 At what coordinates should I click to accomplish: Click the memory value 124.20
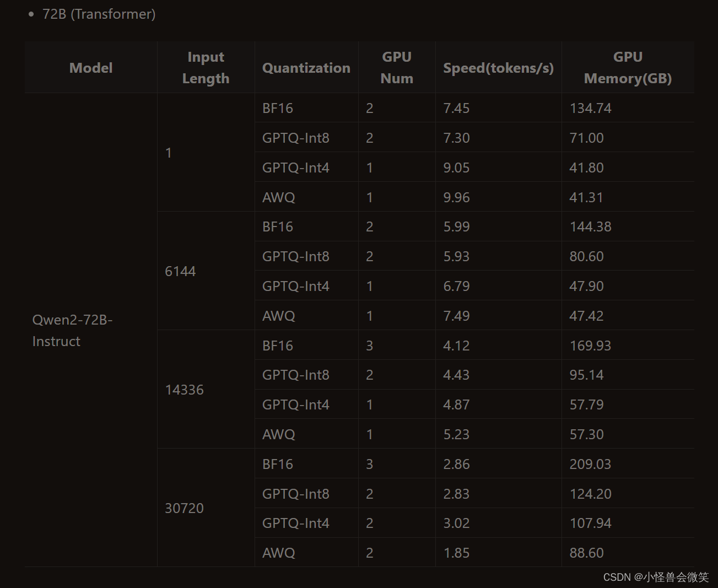click(590, 494)
